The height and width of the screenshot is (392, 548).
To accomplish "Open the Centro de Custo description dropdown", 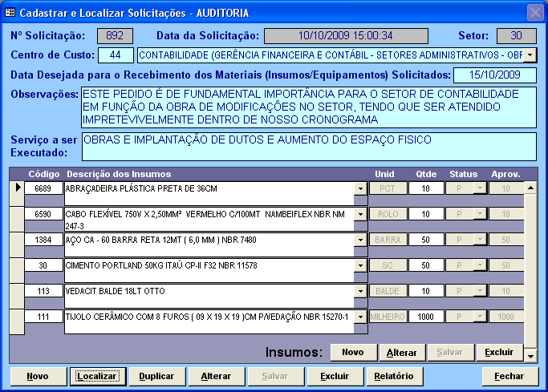I will pos(530,56).
